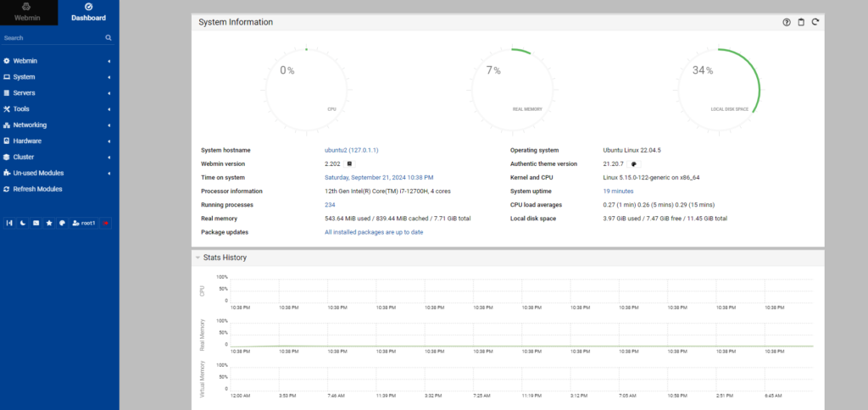Log out using the red exit icon
Screen dimensions: 868x410
coord(106,223)
